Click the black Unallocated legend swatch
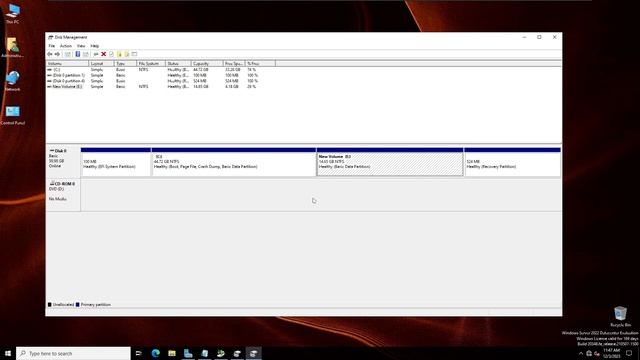This screenshot has width=640, height=360. 50,305
